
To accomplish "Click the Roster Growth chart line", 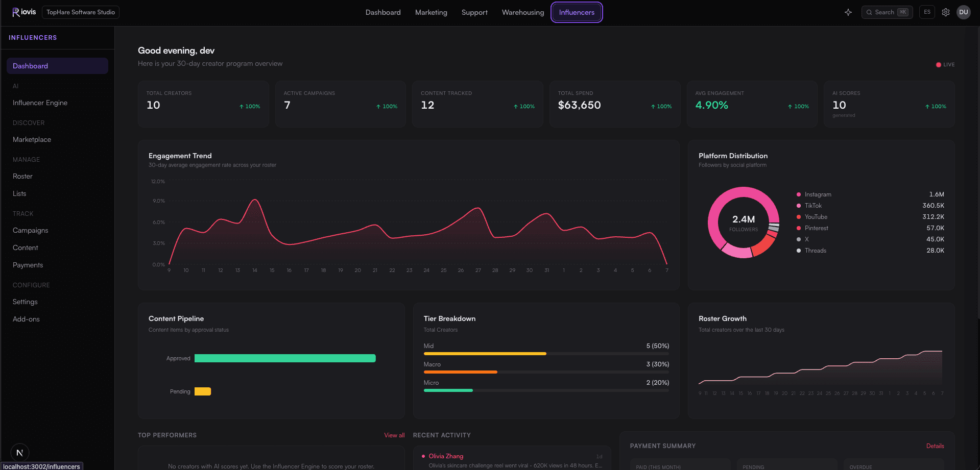I will pyautogui.click(x=821, y=367).
